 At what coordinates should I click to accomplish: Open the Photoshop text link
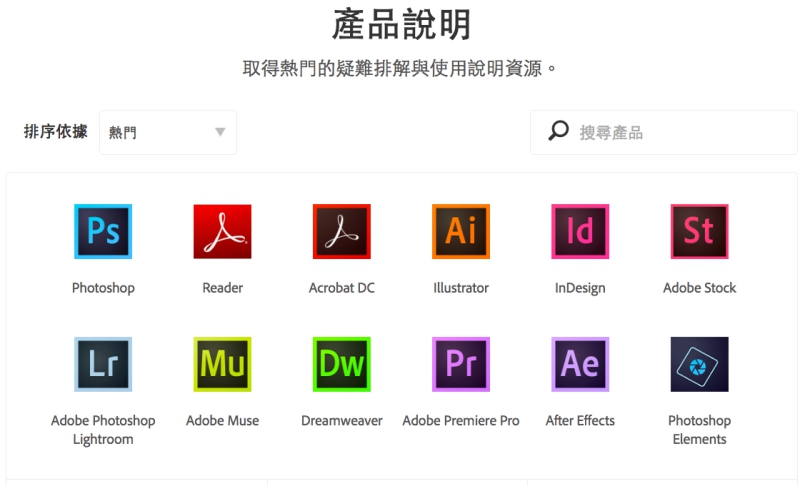[x=103, y=288]
